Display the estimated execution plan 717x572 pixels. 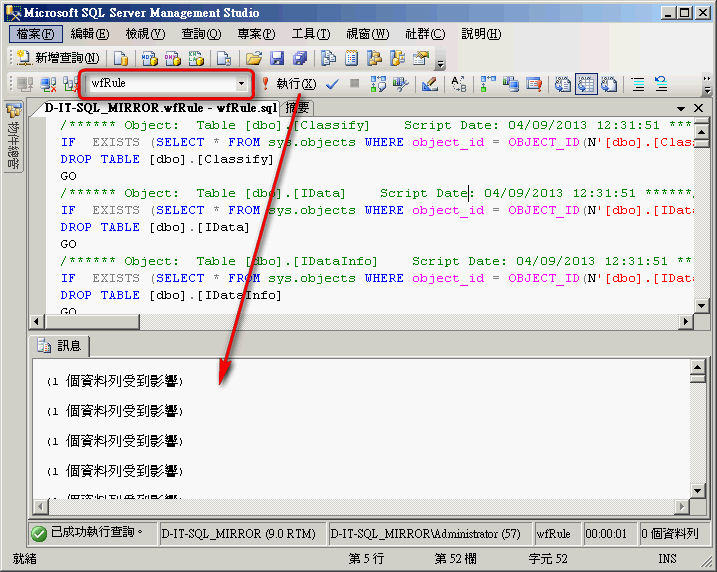[x=378, y=84]
